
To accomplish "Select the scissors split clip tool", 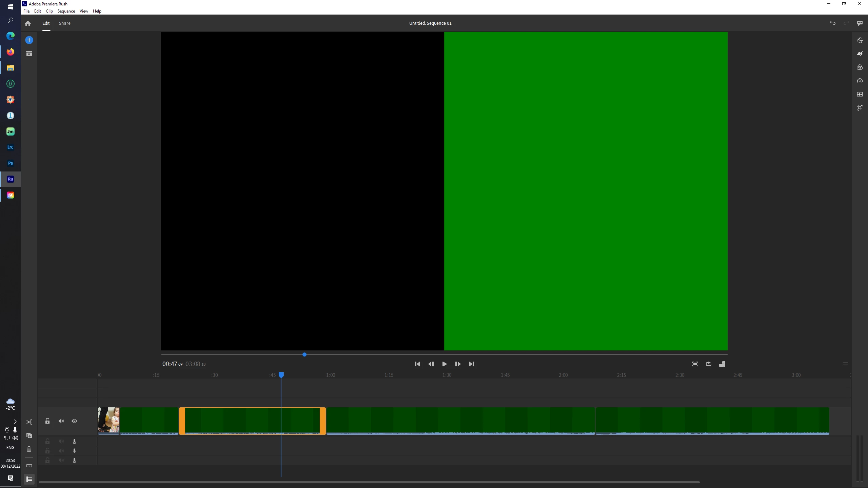I will pyautogui.click(x=29, y=422).
